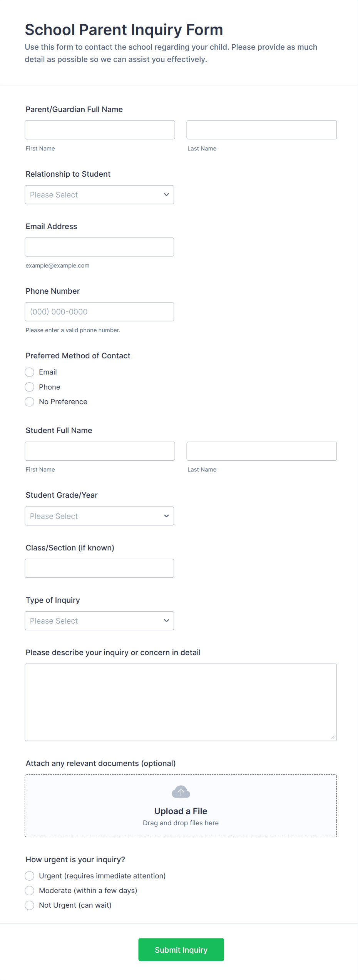The height and width of the screenshot is (980, 358).
Task: Choose Not Urgent (can wait) option
Action: [30, 905]
